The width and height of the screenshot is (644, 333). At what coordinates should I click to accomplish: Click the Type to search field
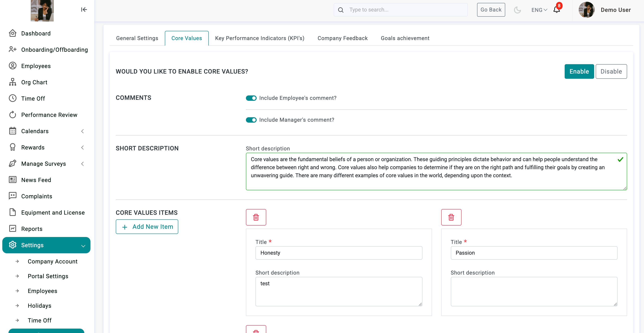click(401, 10)
